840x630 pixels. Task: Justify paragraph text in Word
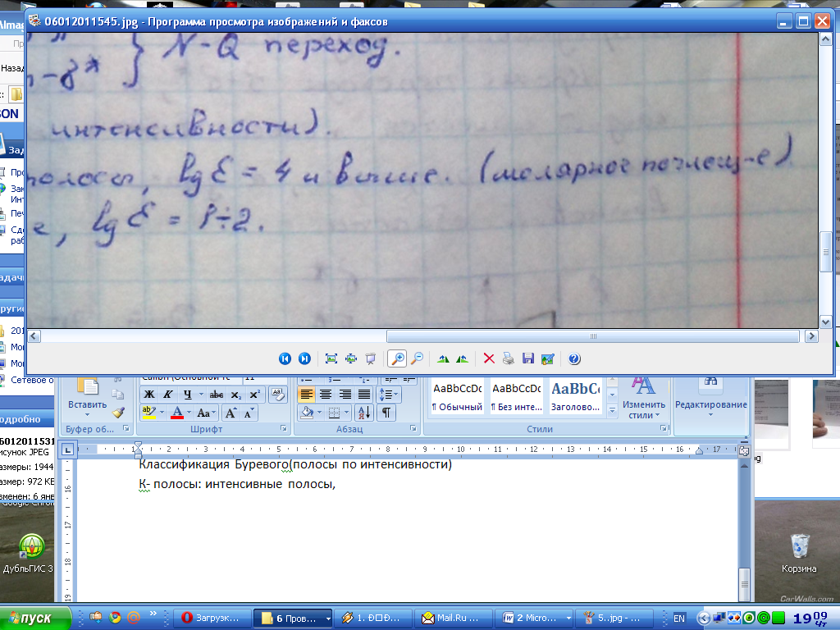[x=363, y=395]
